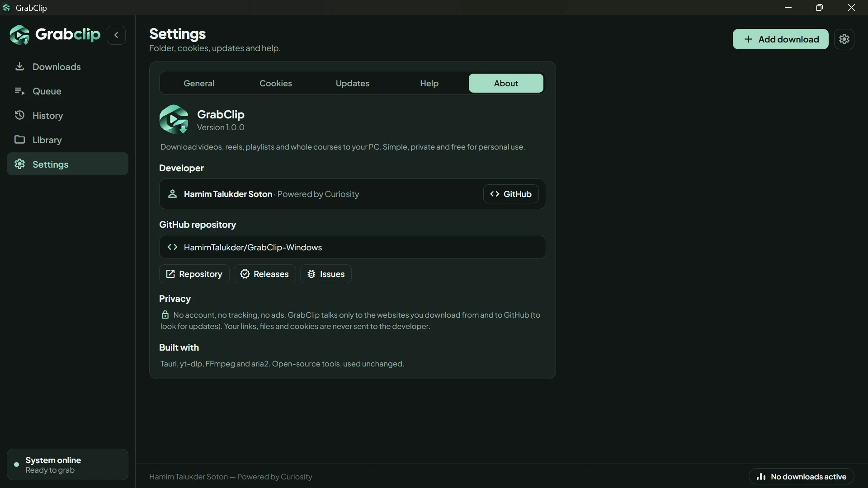This screenshot has height=488, width=868.
Task: Open the developer's GitHub profile button
Action: click(x=511, y=194)
